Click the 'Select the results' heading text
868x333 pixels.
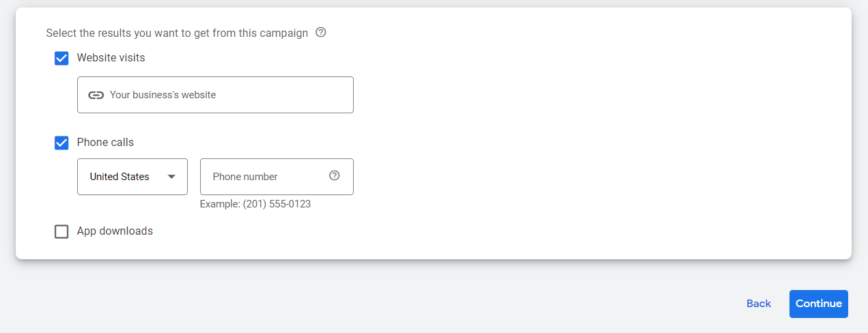coord(177,33)
